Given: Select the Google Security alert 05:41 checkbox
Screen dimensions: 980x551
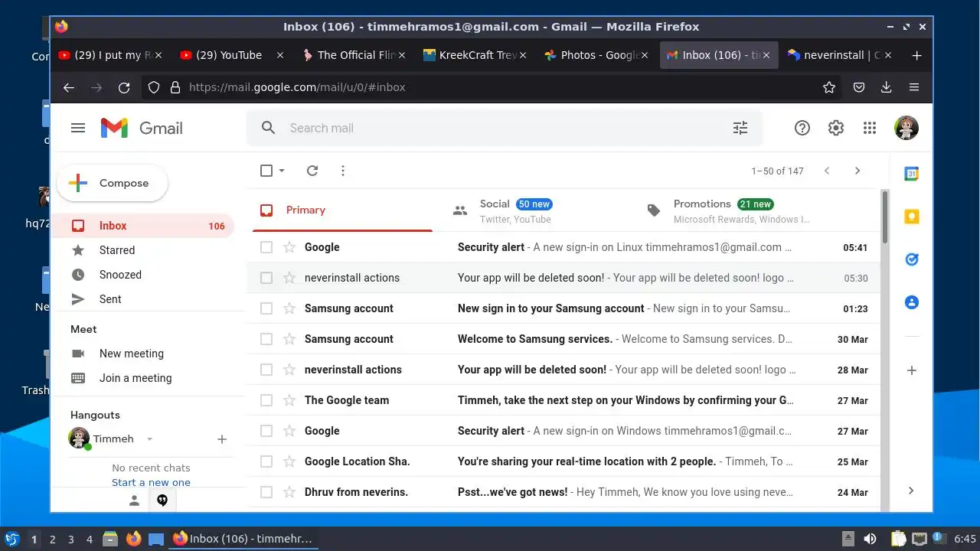Looking at the screenshot, I should coord(266,247).
